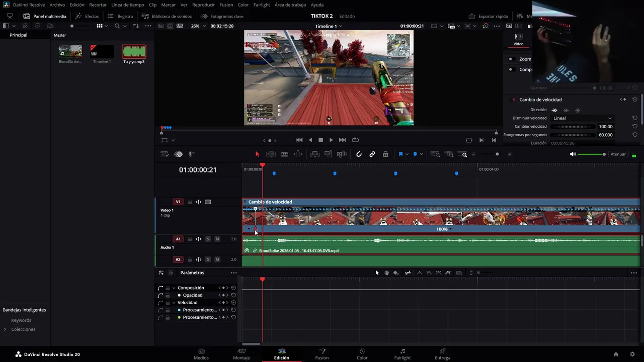Adjust the timeline zoom slider
The width and height of the screenshot is (644, 362).
[x=492, y=154]
